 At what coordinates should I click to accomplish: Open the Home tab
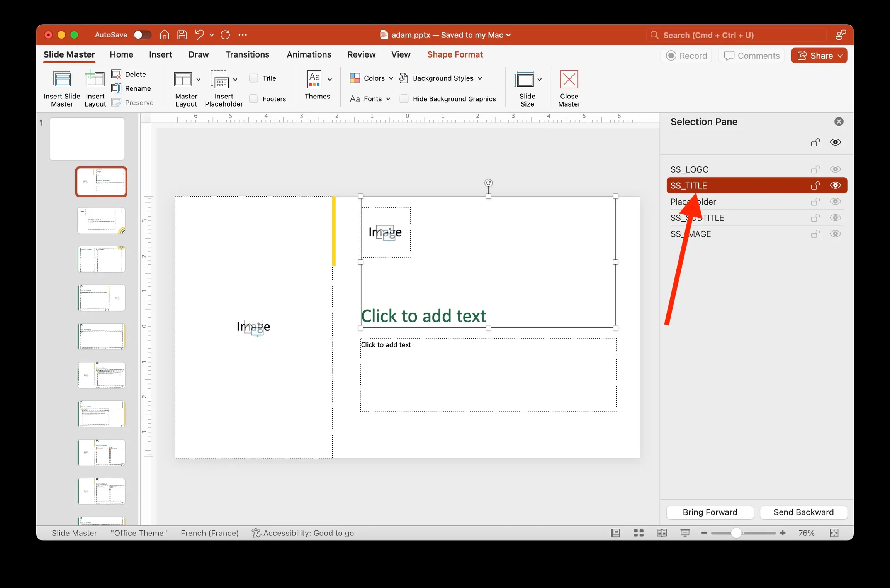coord(121,54)
